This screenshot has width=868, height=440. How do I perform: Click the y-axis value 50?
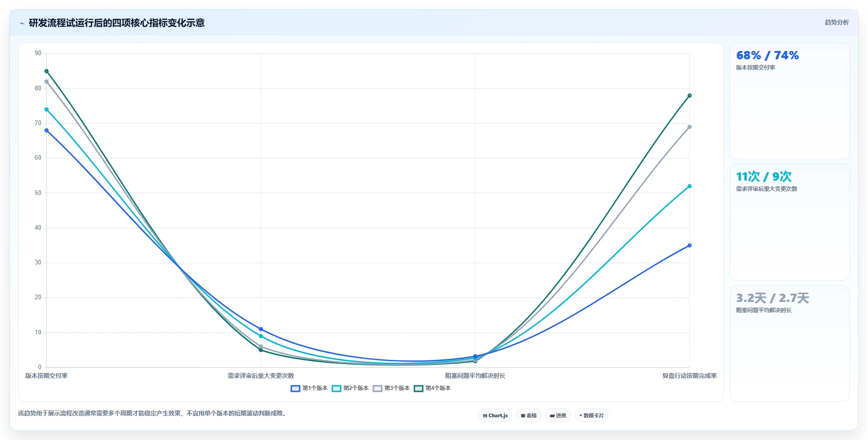pyautogui.click(x=38, y=193)
